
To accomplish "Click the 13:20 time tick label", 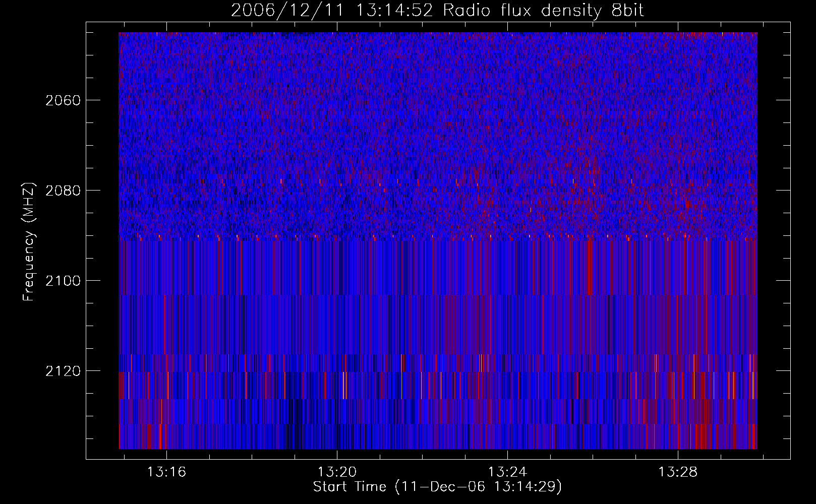I will click(337, 472).
